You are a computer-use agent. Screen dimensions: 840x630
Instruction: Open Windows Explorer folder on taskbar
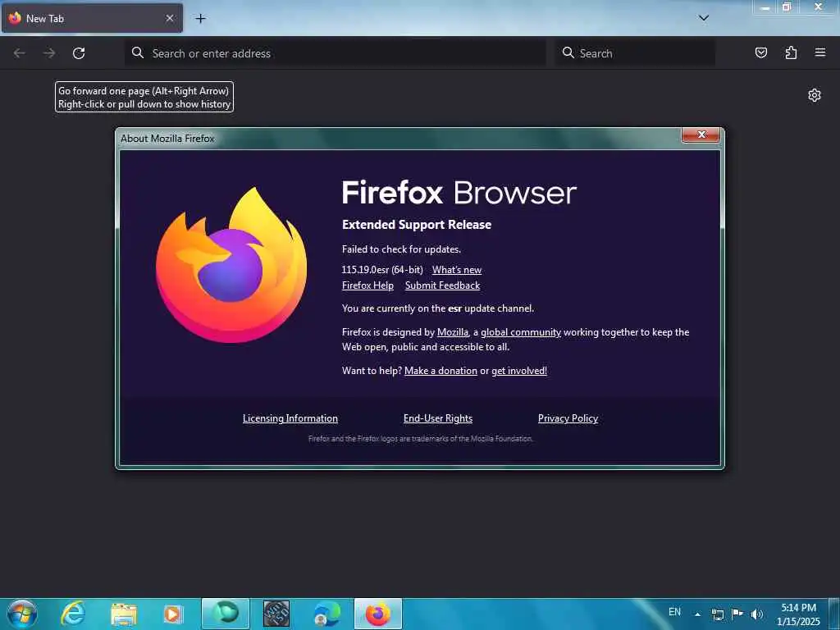tap(124, 614)
